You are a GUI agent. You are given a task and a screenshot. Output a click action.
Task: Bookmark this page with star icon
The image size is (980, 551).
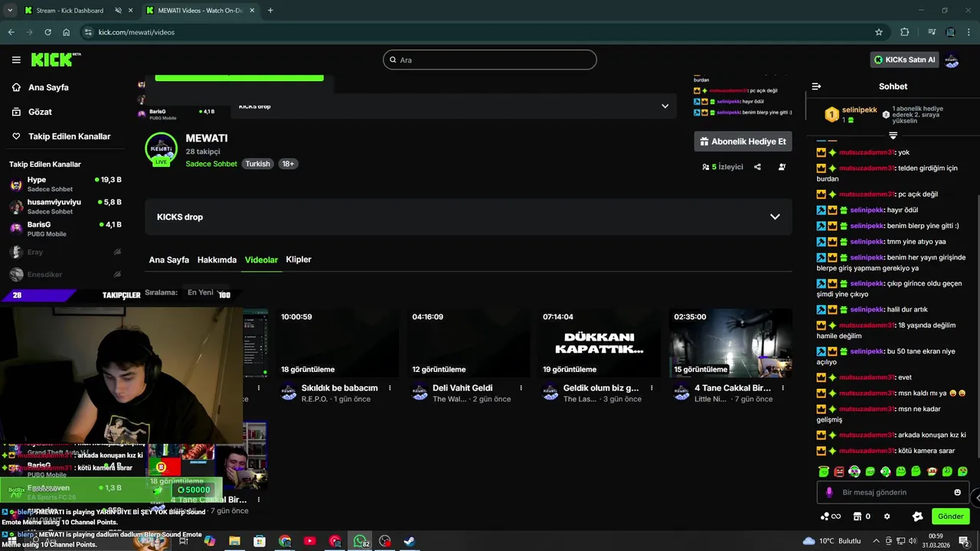point(879,32)
